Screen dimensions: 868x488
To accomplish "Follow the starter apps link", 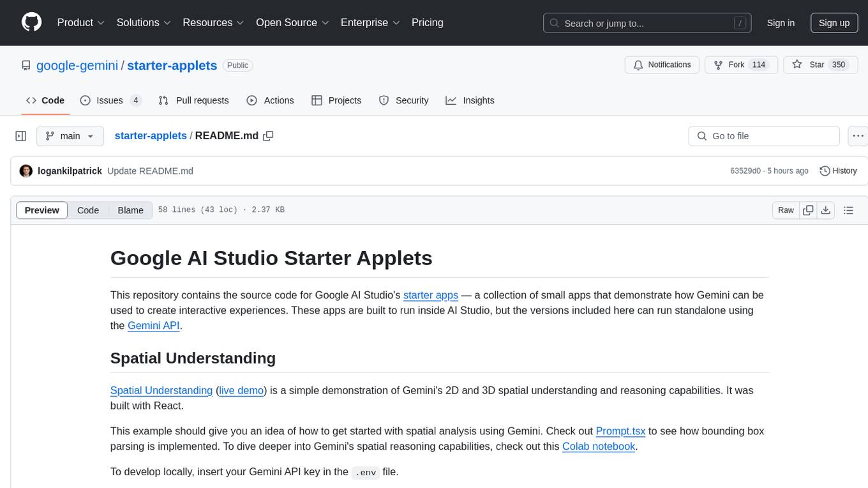I will tap(431, 295).
